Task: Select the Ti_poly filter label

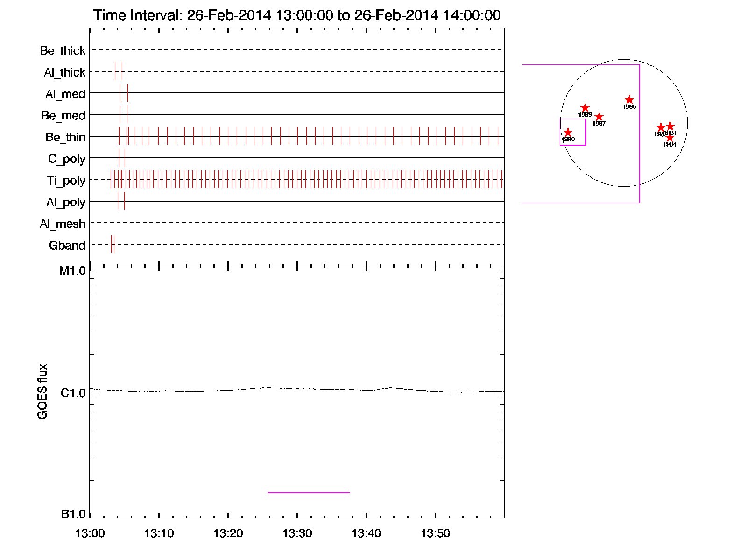Action: [66, 181]
